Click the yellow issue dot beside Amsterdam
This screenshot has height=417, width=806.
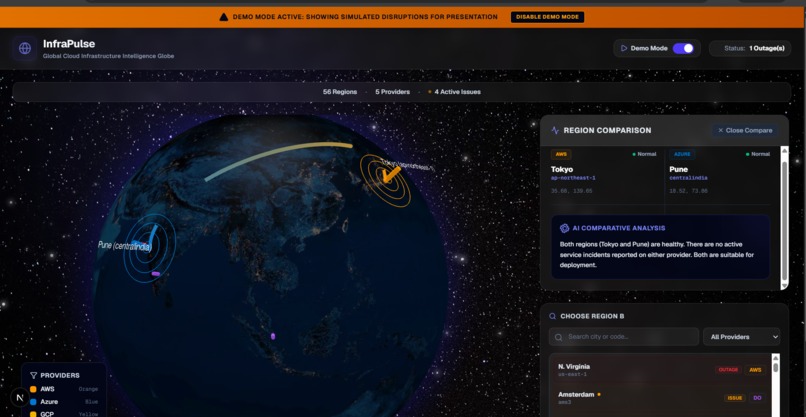[x=599, y=395]
